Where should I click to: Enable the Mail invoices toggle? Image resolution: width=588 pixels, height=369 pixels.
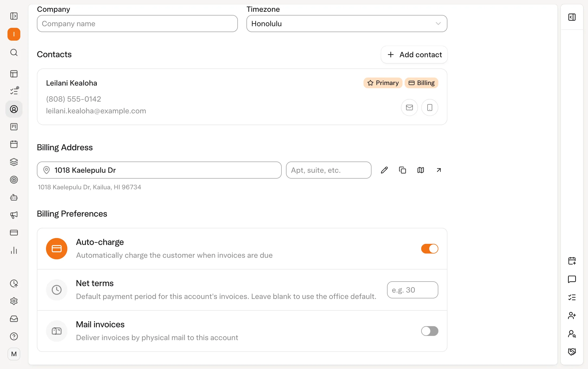430,331
